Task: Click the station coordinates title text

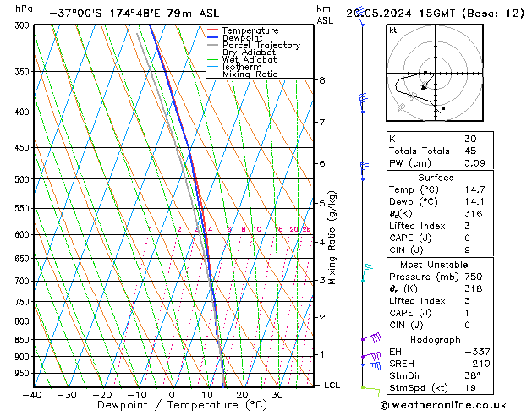Action: tap(134, 14)
